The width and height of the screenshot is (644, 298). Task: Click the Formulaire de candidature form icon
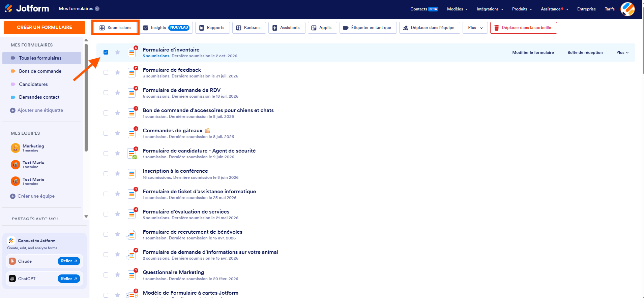point(132,154)
